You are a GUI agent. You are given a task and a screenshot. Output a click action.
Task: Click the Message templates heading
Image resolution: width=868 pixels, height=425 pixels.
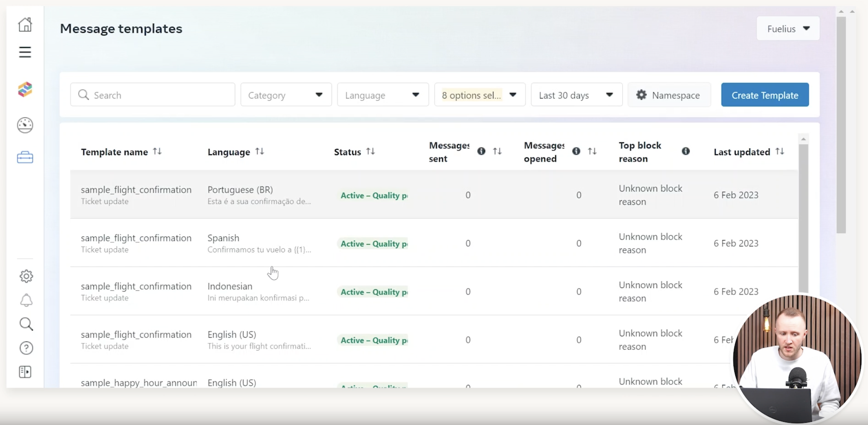point(121,29)
